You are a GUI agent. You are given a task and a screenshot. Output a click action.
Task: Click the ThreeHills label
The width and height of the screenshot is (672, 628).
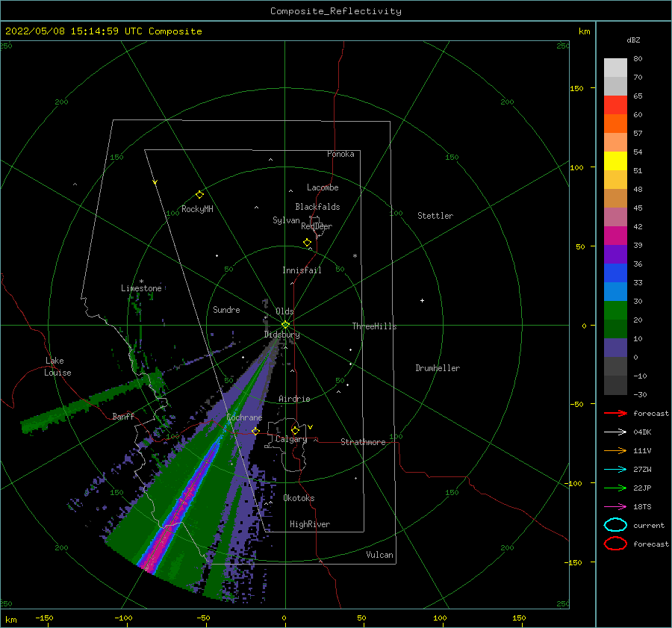pos(374,326)
